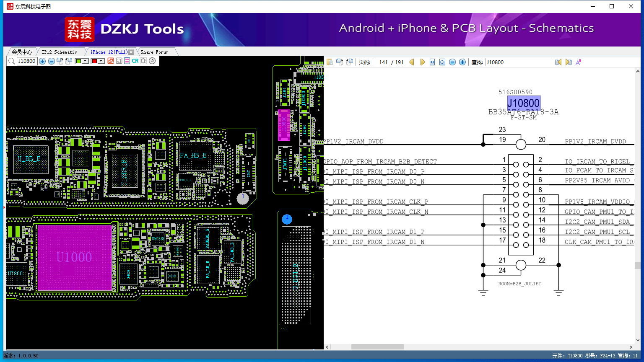This screenshot has height=362, width=644.
Task: Close the iPhone 12(Full) tab
Action: [x=131, y=52]
